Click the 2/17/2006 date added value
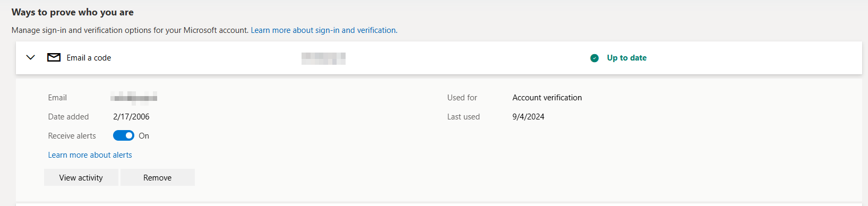 pos(132,117)
